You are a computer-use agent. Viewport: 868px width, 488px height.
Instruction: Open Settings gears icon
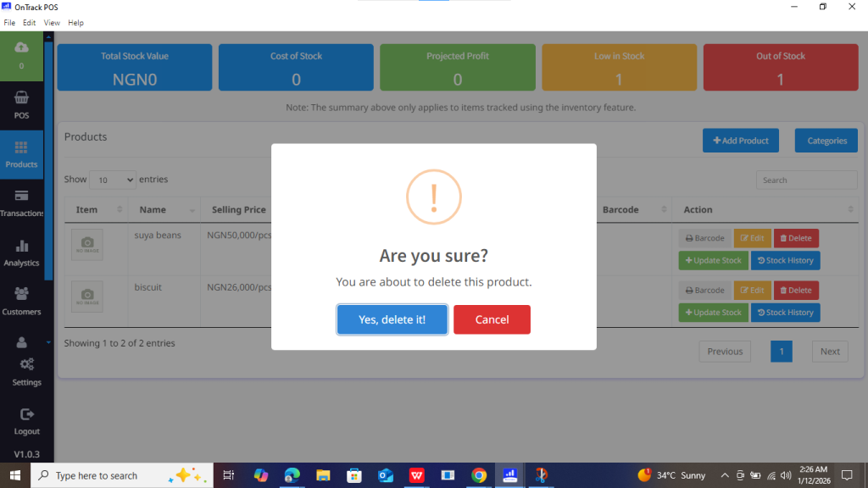(26, 364)
